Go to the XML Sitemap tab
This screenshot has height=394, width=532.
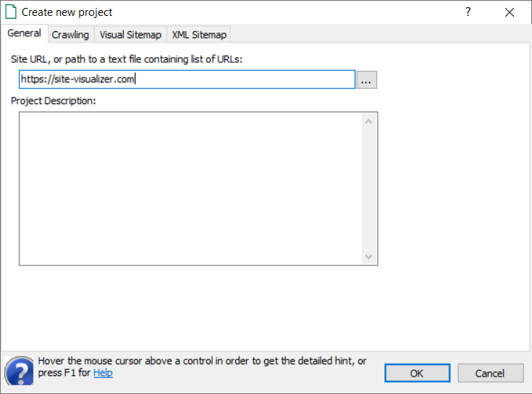(199, 35)
